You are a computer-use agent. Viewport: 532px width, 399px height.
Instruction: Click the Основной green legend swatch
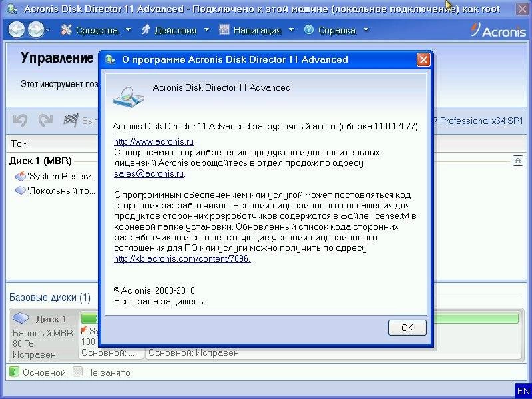click(14, 372)
